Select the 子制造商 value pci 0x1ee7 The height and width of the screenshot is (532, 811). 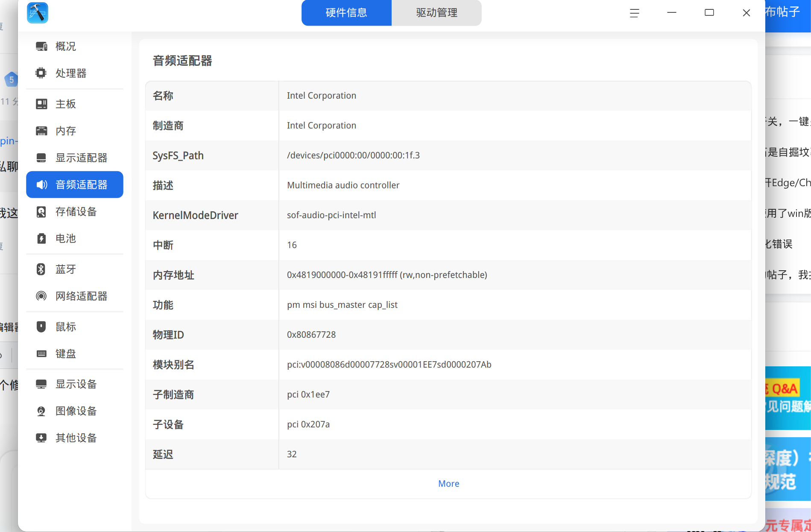click(x=308, y=395)
